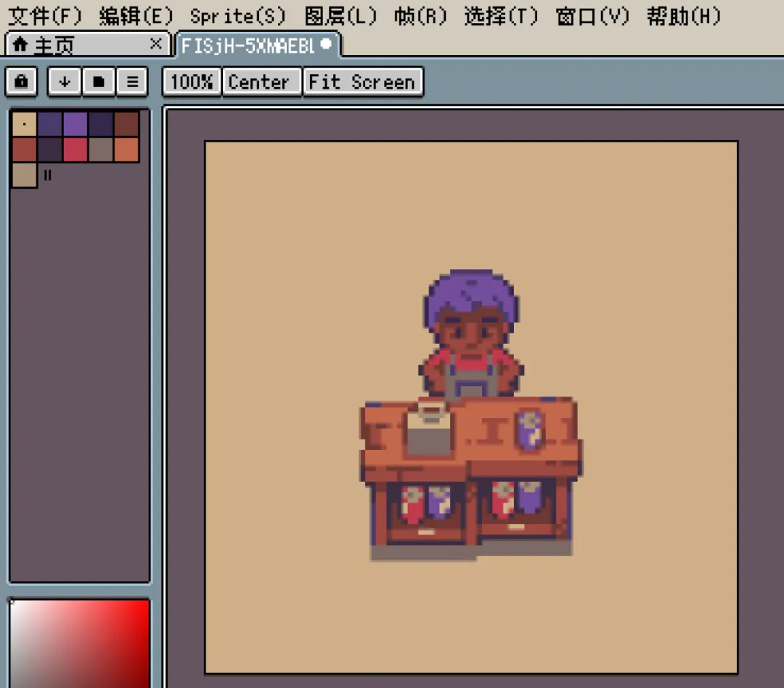
Task: Toggle the palette edit lock icon
Action: tap(22, 81)
